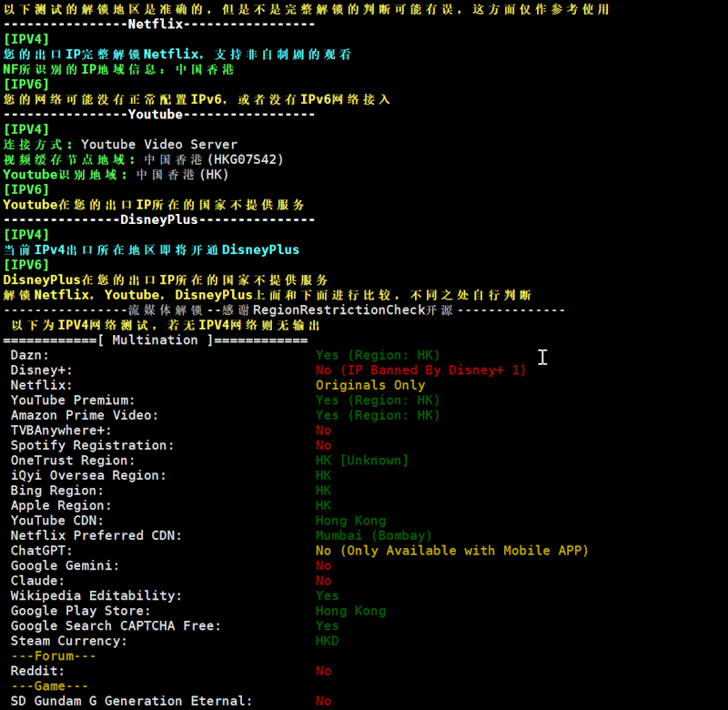The width and height of the screenshot is (728, 710).
Task: Click 'Yes (Region: HK)' value for Amazon Prime Video
Action: (378, 415)
